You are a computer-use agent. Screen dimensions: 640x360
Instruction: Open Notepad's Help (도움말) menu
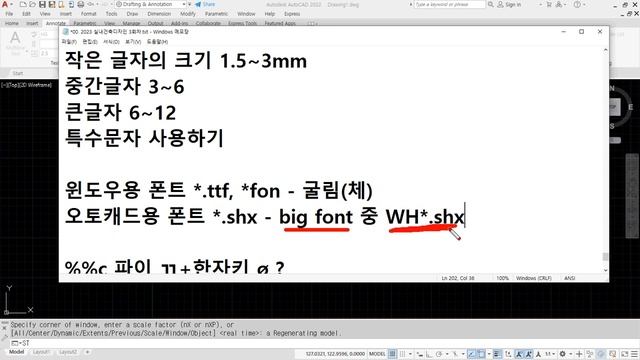(x=157, y=42)
